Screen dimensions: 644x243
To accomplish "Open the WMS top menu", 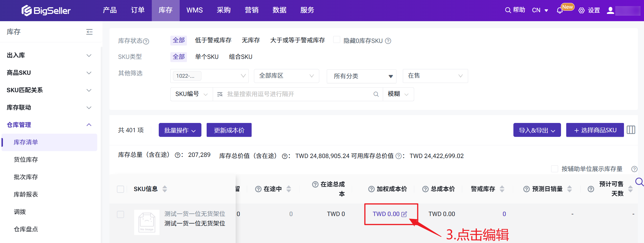I will [x=194, y=10].
